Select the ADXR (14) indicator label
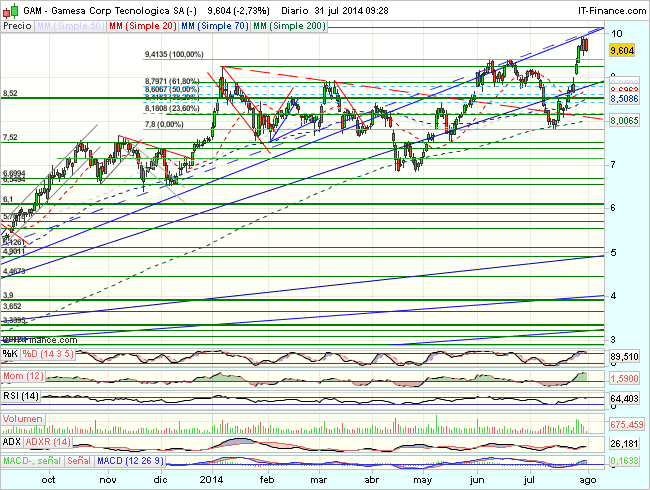The height and width of the screenshot is (490, 650). pyautogui.click(x=48, y=442)
